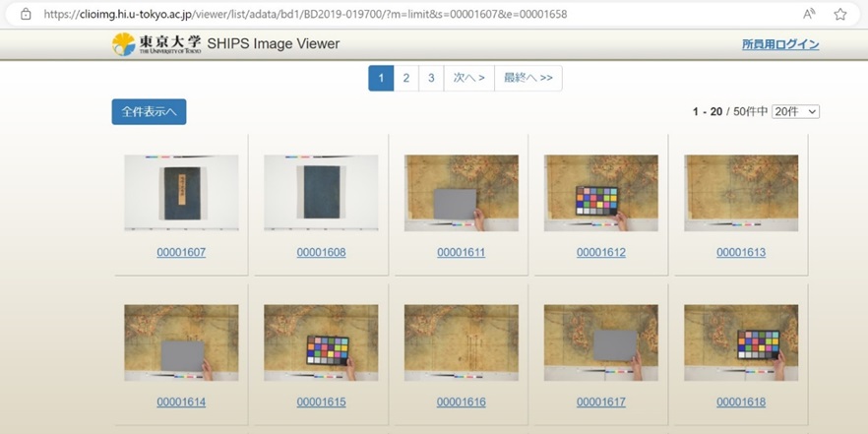Jump to last page with 最終へ >>
The image size is (868, 434).
tap(528, 79)
